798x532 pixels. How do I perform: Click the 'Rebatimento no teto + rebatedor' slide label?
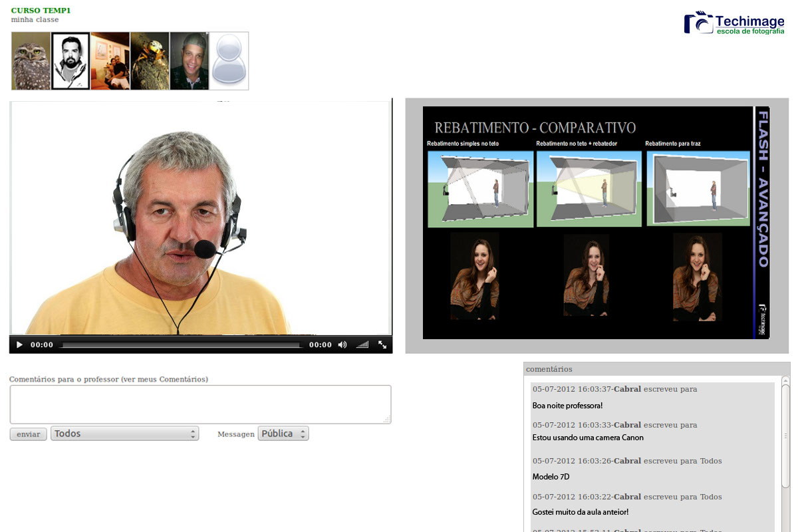pos(577,144)
